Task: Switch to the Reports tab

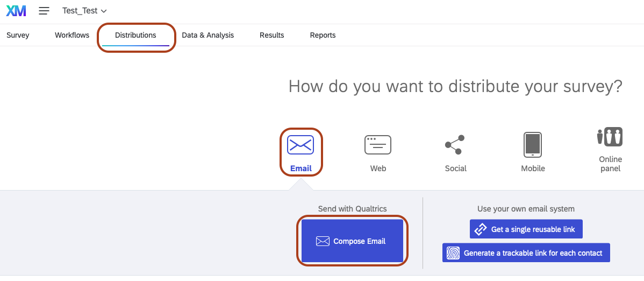Action: [x=323, y=35]
